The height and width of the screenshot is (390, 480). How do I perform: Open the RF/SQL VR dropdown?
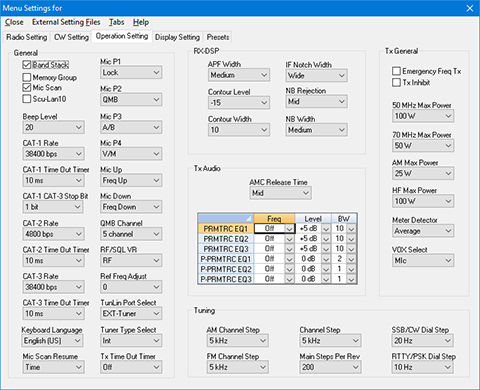(x=131, y=260)
